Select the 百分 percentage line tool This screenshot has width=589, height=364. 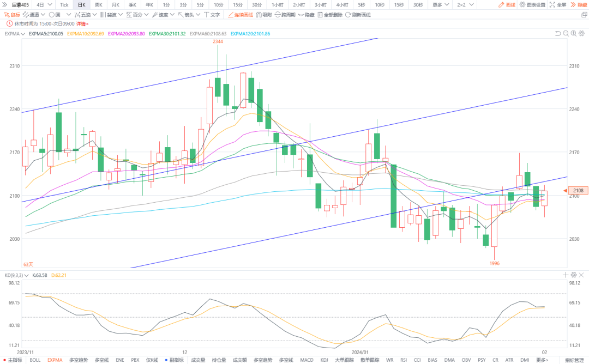(x=134, y=15)
